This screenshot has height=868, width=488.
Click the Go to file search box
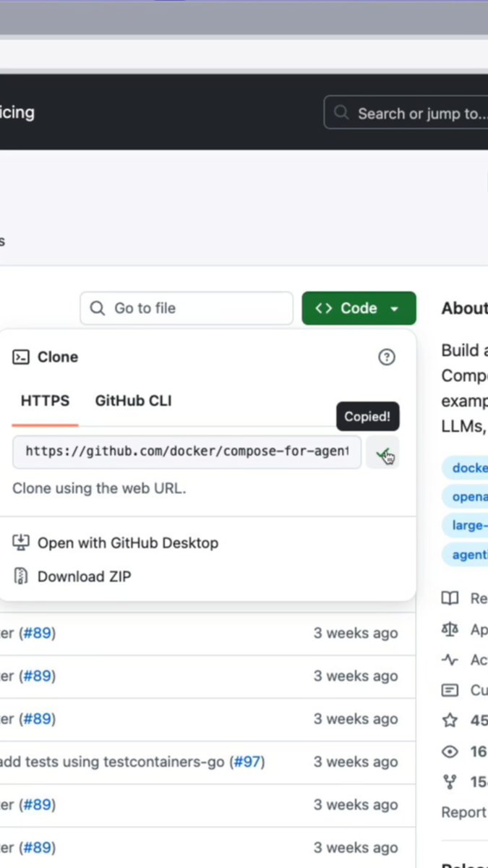tap(187, 308)
